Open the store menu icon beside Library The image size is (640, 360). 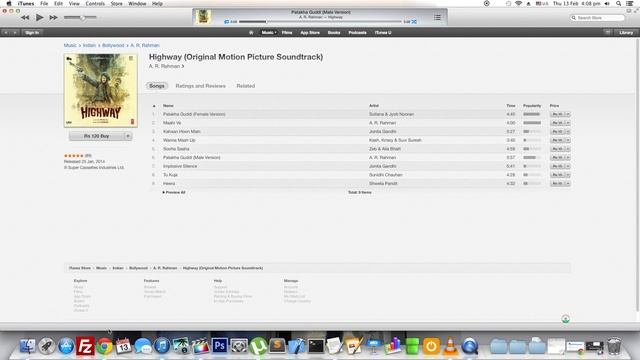click(x=607, y=32)
